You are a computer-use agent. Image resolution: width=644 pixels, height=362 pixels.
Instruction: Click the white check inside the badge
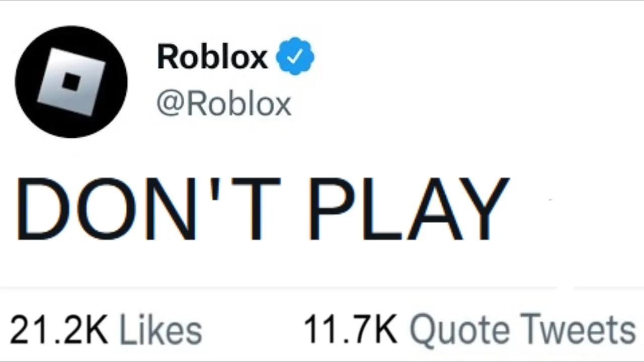[x=295, y=56]
